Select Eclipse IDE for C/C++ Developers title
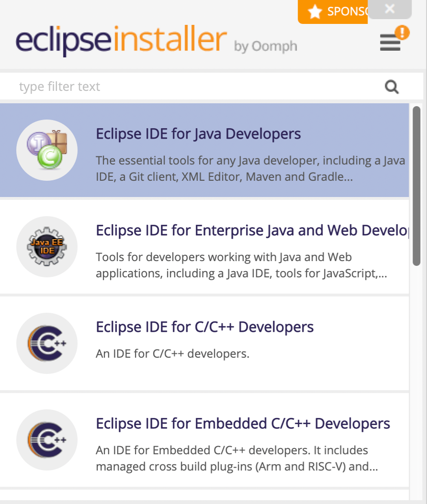The image size is (427, 504). tap(205, 327)
